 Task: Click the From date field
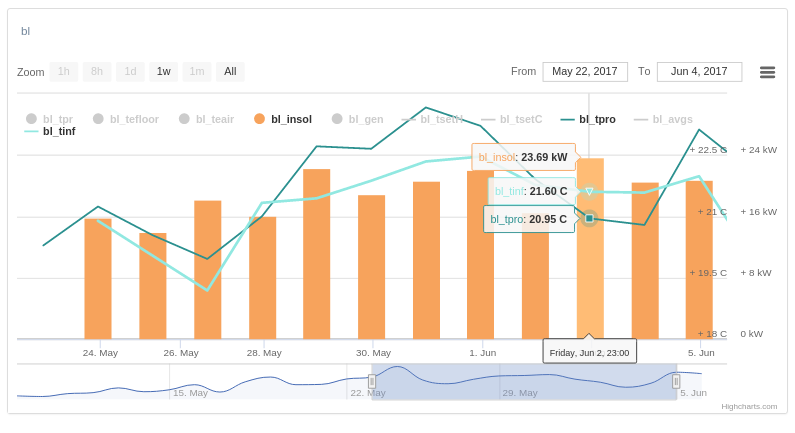[585, 72]
